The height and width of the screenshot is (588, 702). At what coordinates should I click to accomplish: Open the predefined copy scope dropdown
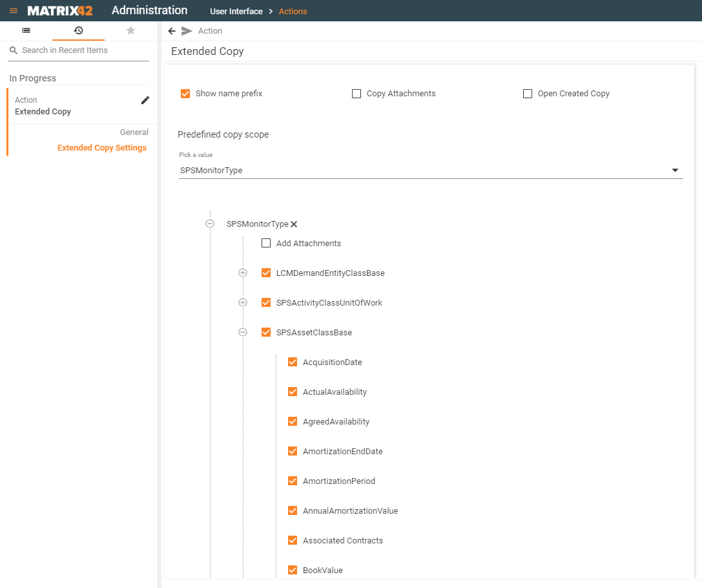431,170
